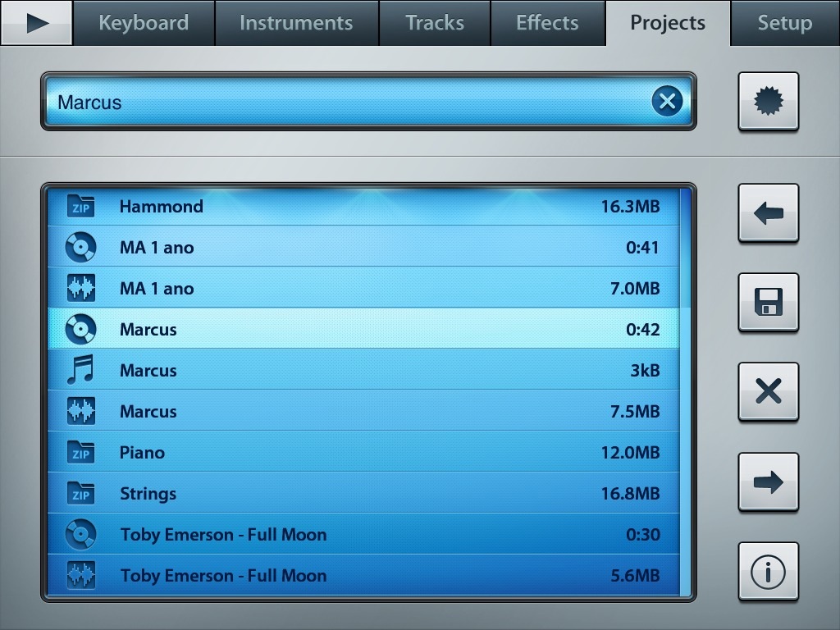The height and width of the screenshot is (630, 840).
Task: Open the Setup tab
Action: (x=785, y=22)
